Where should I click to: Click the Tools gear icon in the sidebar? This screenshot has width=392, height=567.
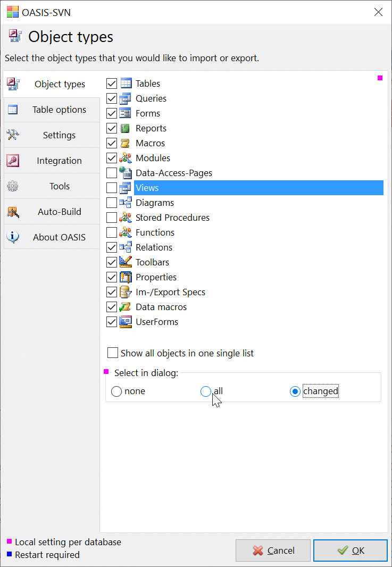tap(13, 186)
